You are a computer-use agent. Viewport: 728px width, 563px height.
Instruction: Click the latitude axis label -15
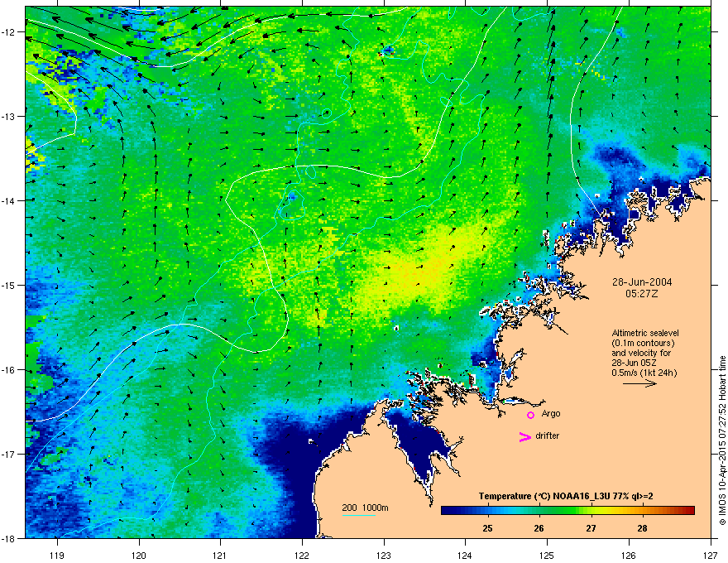(8, 285)
